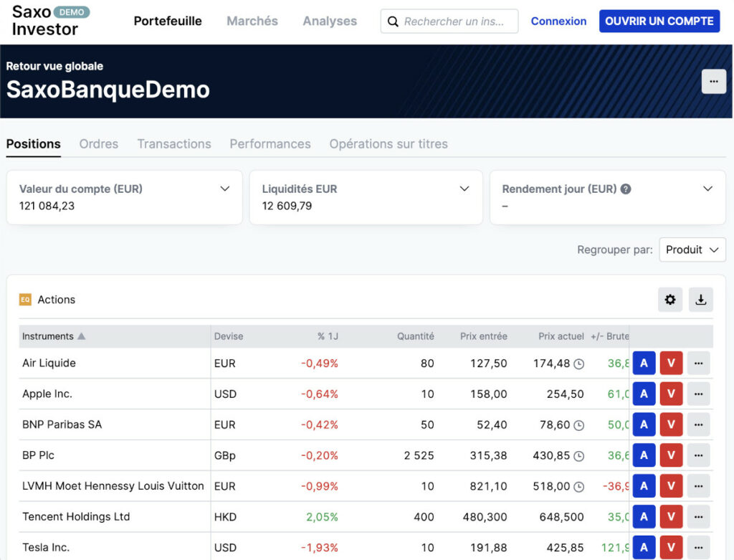Sort the table by Instruments column

tap(49, 336)
